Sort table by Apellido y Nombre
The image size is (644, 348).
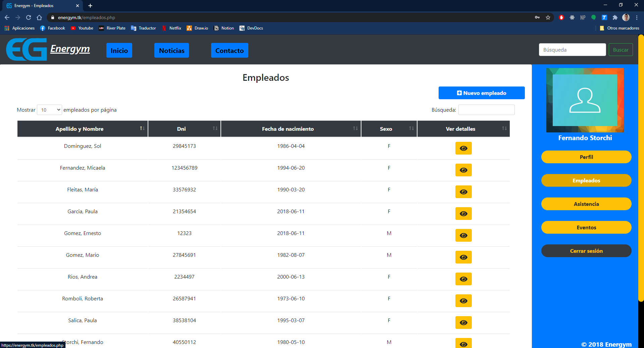coord(83,129)
